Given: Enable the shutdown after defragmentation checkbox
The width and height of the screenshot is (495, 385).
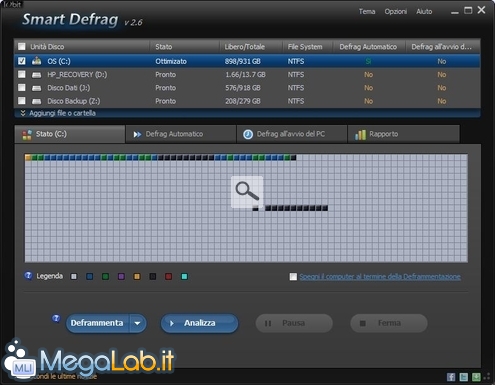Looking at the screenshot, I should point(293,277).
